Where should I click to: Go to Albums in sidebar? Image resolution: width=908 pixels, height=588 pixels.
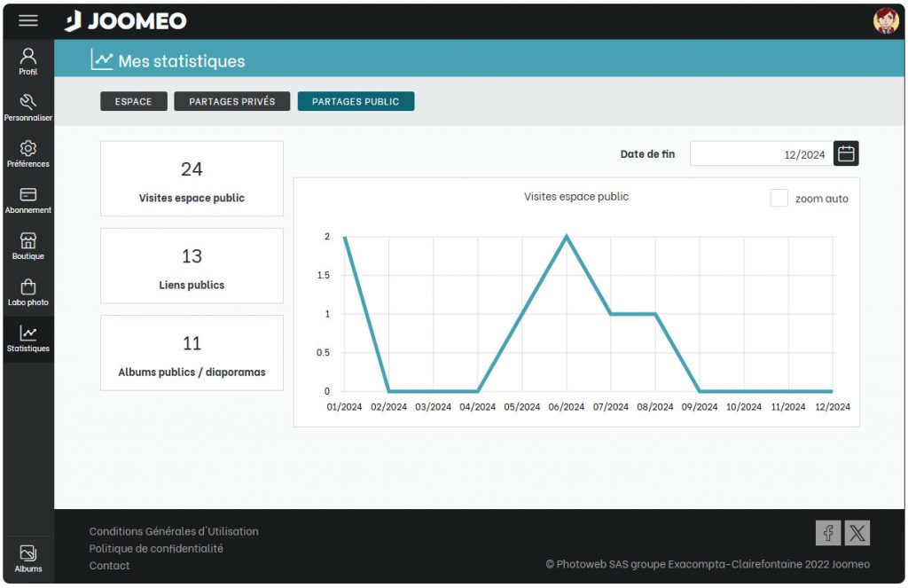pyautogui.click(x=28, y=558)
